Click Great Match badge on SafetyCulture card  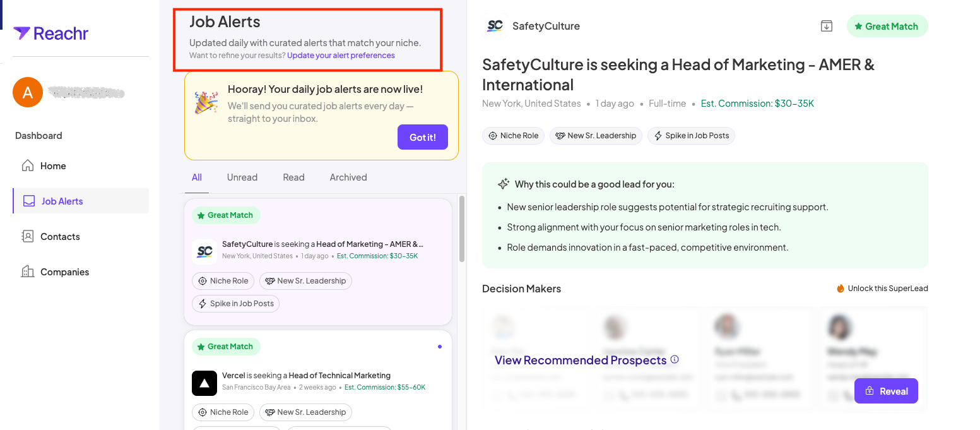pos(226,215)
